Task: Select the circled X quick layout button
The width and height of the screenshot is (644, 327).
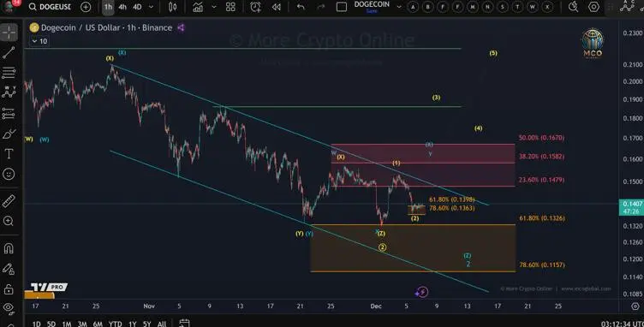Action: (x=547, y=7)
